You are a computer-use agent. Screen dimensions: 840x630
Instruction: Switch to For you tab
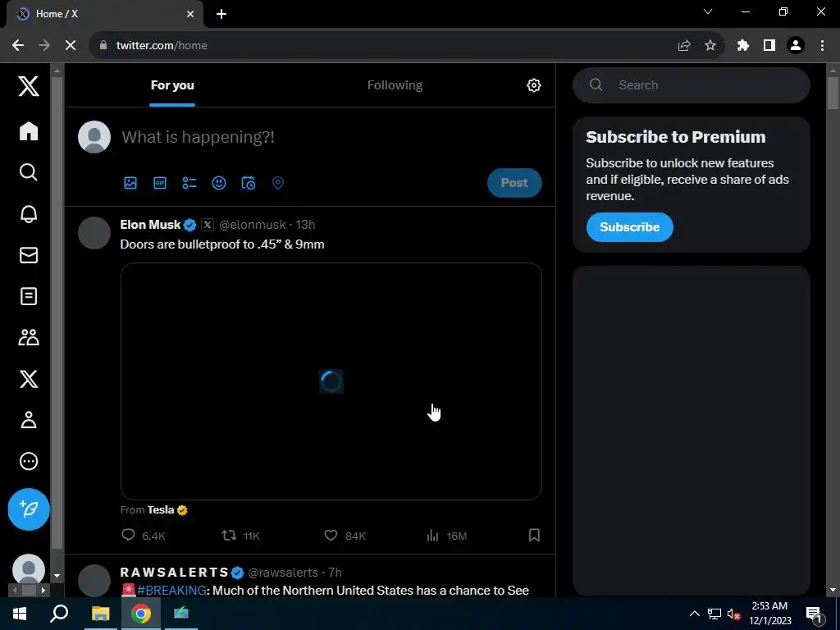point(172,85)
